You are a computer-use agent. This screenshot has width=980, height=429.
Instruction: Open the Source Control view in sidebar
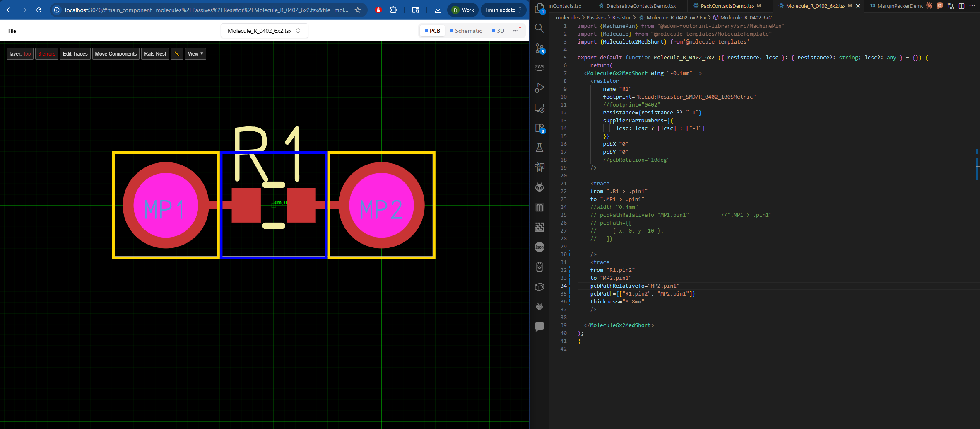pyautogui.click(x=539, y=48)
